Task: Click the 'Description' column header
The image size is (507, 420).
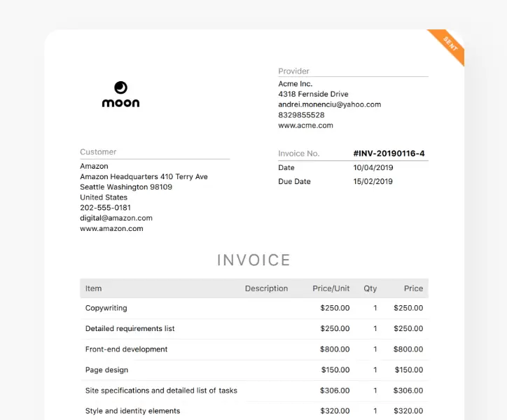Action: click(x=266, y=288)
